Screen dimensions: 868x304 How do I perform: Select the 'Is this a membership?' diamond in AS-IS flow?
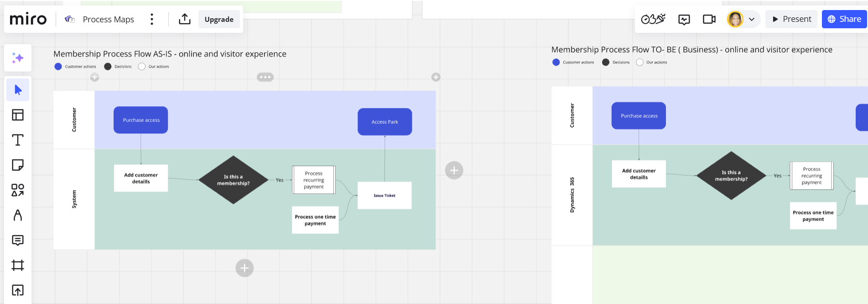coord(233,180)
